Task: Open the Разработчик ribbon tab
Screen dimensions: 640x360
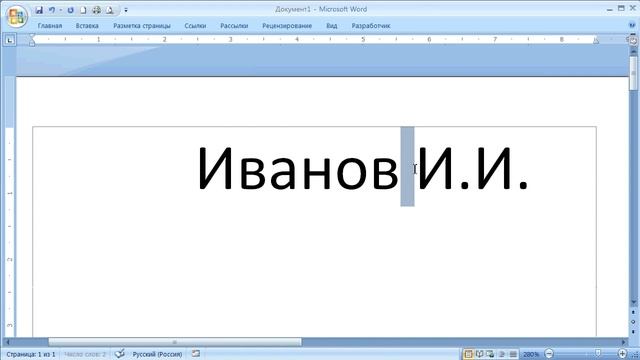Action: point(371,26)
